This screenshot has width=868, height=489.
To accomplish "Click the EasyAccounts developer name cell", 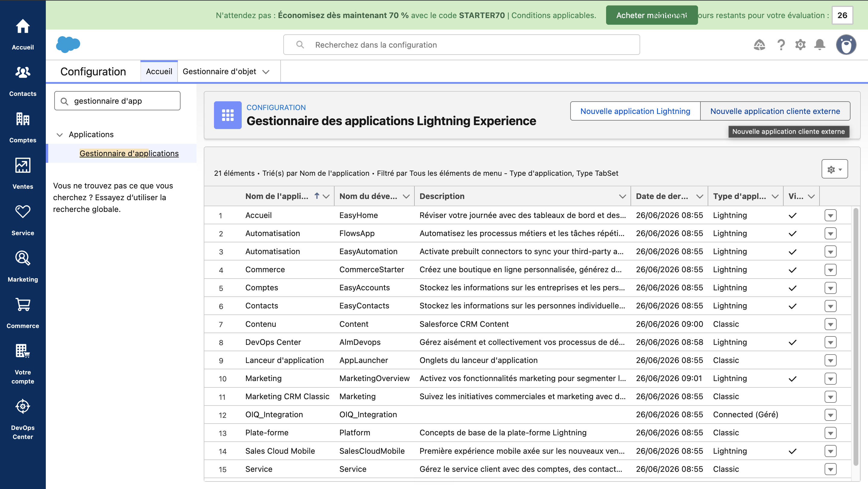I will (x=364, y=288).
